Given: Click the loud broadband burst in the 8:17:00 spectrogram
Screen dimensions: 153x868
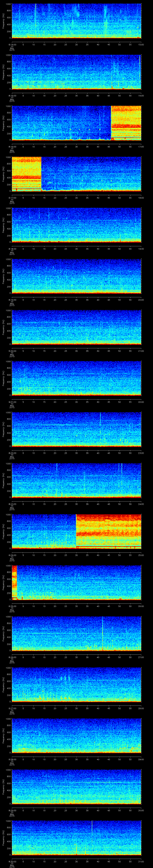Looking at the screenshot, I should pyautogui.click(x=27, y=174).
